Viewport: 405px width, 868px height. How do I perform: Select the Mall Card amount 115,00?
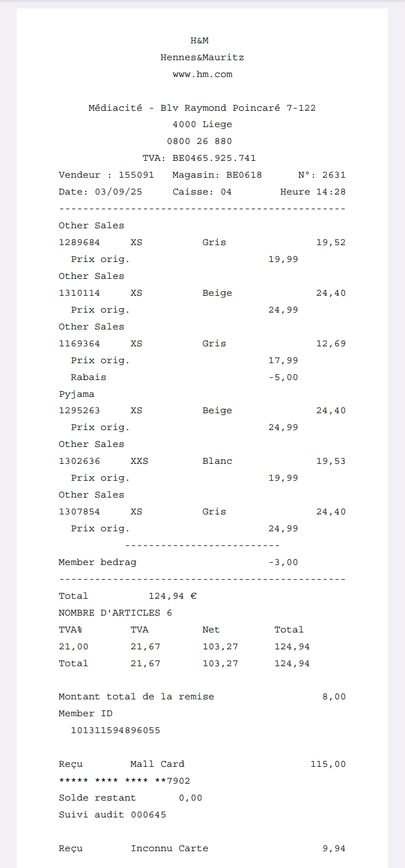(328, 764)
